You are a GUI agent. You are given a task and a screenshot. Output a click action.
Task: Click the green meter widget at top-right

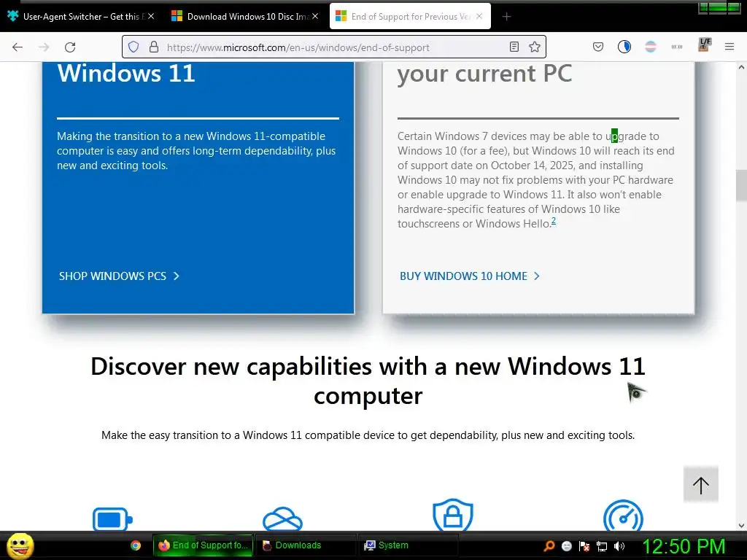pos(719,7)
